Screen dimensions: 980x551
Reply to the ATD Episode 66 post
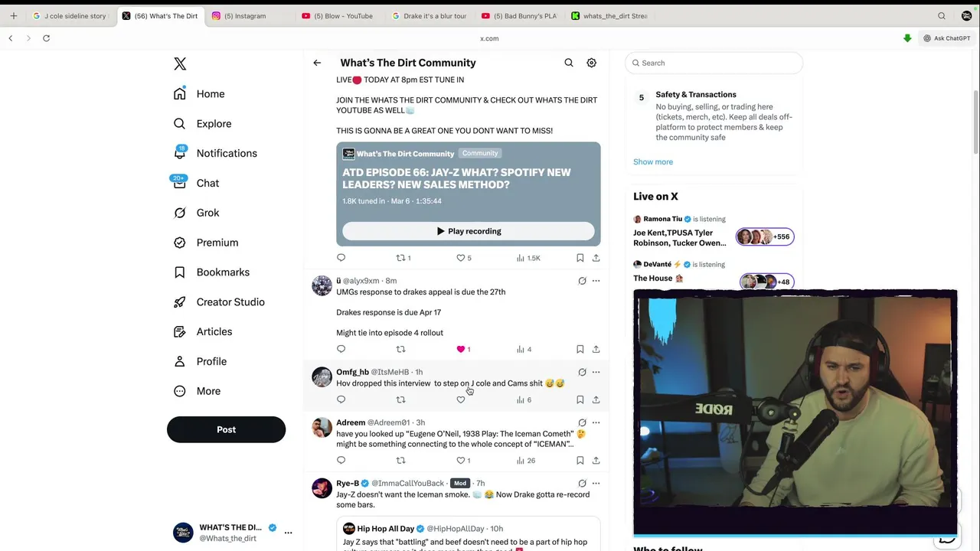(341, 258)
